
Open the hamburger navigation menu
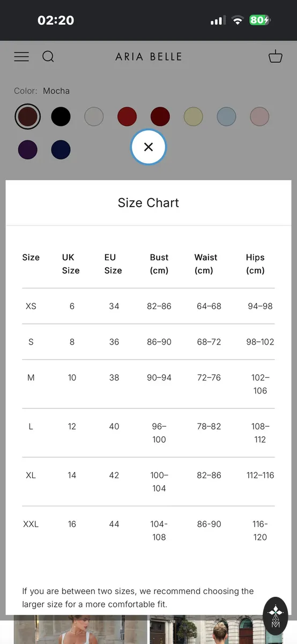21,56
